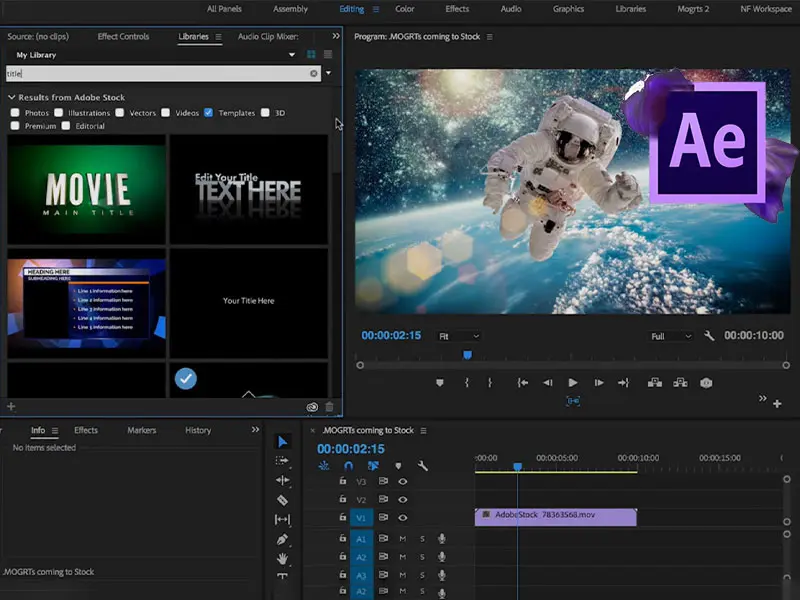Enable the Photos filter checkbox
Viewport: 800px width, 600px height.
pos(15,113)
